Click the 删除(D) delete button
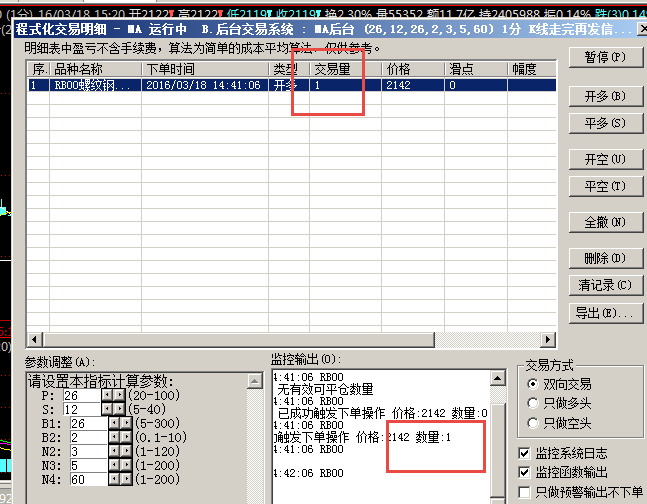 (604, 259)
